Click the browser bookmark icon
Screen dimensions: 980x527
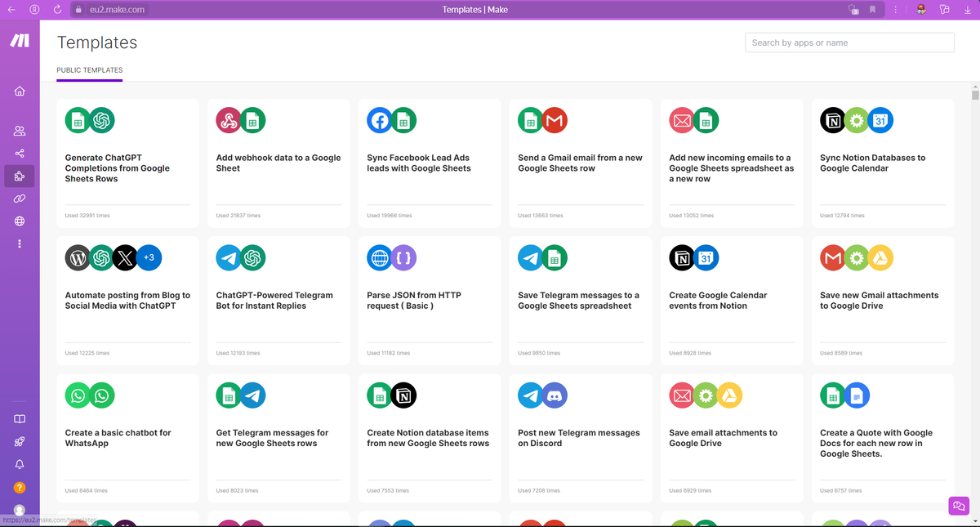coord(872,10)
